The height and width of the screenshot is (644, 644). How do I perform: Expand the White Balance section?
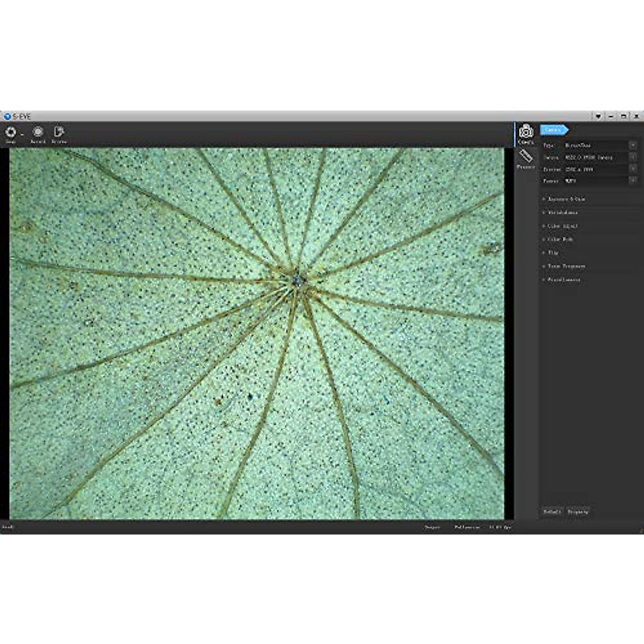pos(562,213)
